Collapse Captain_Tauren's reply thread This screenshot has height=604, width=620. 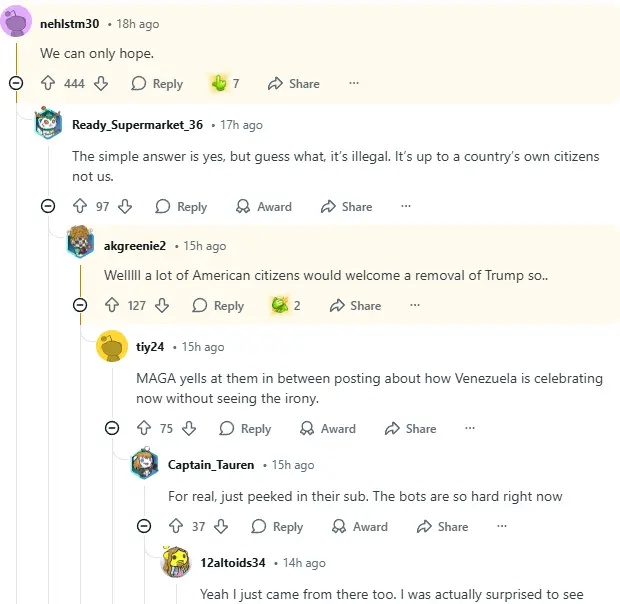144,527
